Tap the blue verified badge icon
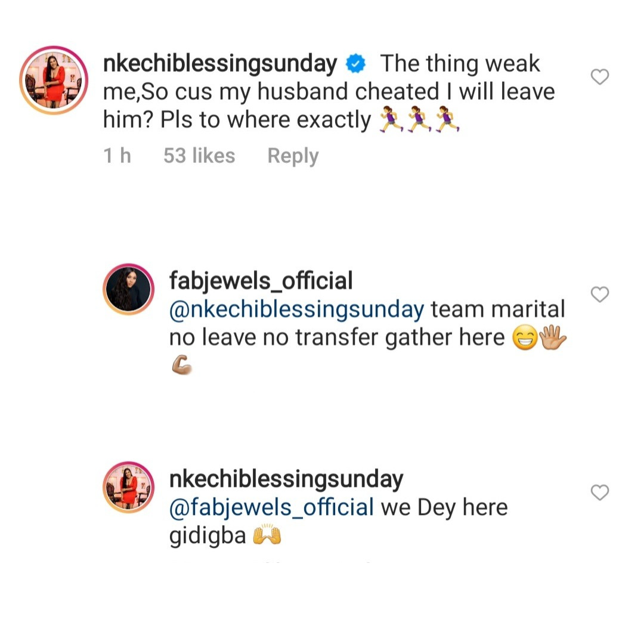 tap(355, 64)
